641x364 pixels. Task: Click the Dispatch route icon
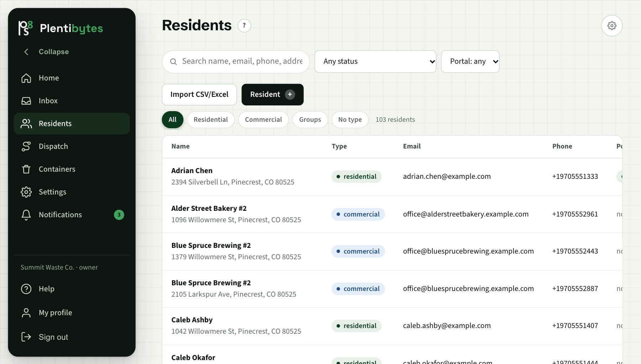coord(26,146)
